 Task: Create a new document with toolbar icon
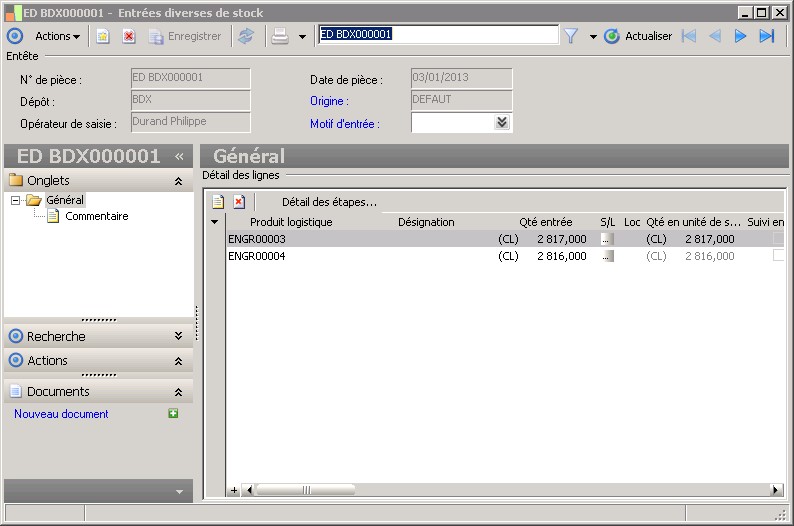[x=103, y=36]
